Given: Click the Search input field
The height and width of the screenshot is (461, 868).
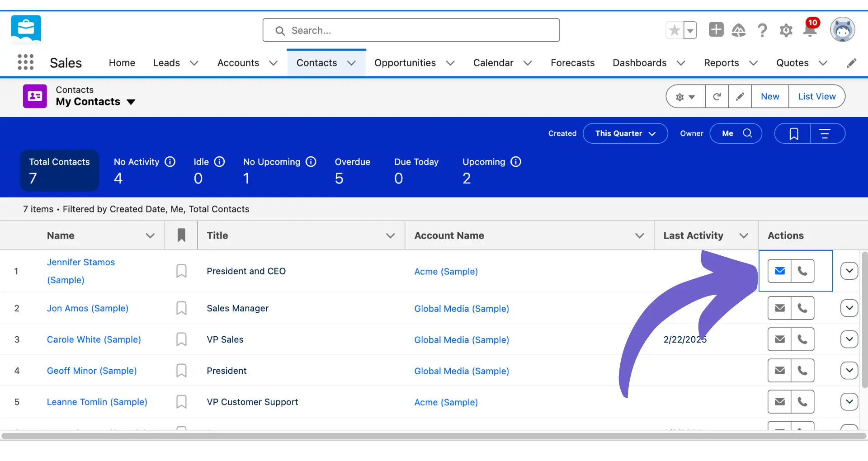Looking at the screenshot, I should tap(411, 30).
